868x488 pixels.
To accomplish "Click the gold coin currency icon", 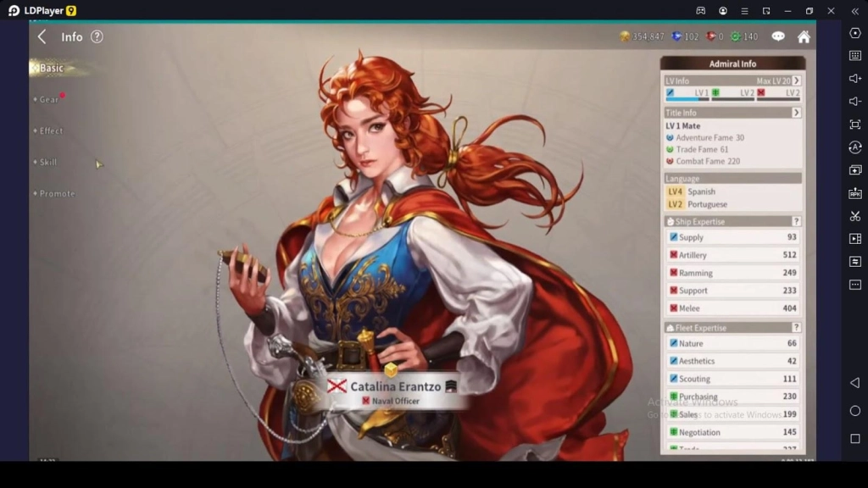I will [x=625, y=36].
